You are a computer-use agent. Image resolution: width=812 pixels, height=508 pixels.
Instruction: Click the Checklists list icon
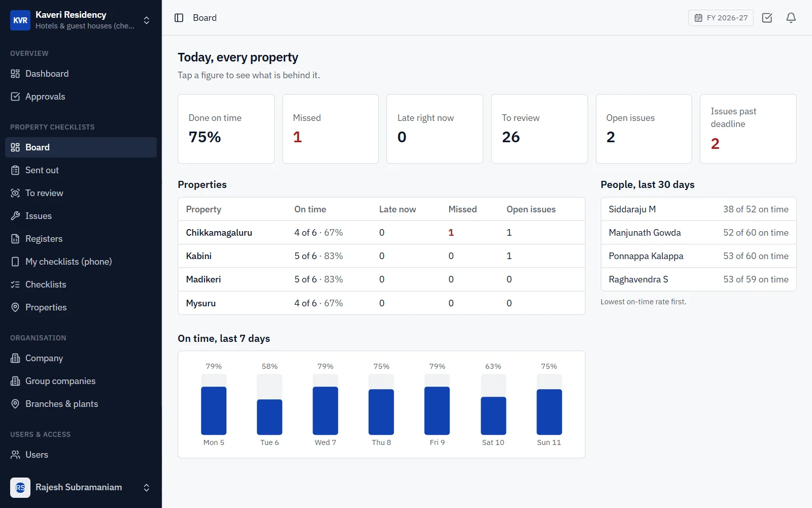pyautogui.click(x=15, y=284)
